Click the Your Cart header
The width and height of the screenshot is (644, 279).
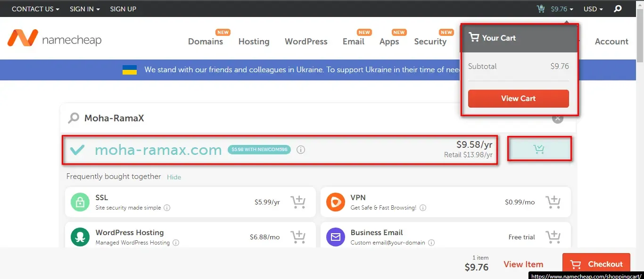[519, 38]
